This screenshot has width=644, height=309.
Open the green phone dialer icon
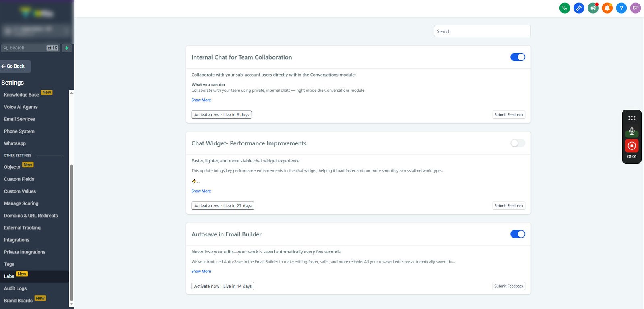pyautogui.click(x=565, y=8)
